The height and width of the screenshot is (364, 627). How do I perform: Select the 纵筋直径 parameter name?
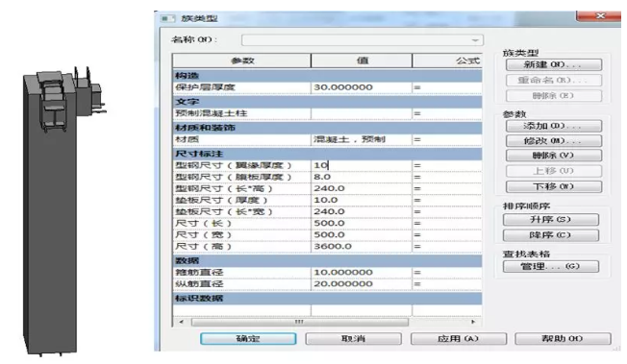(199, 284)
